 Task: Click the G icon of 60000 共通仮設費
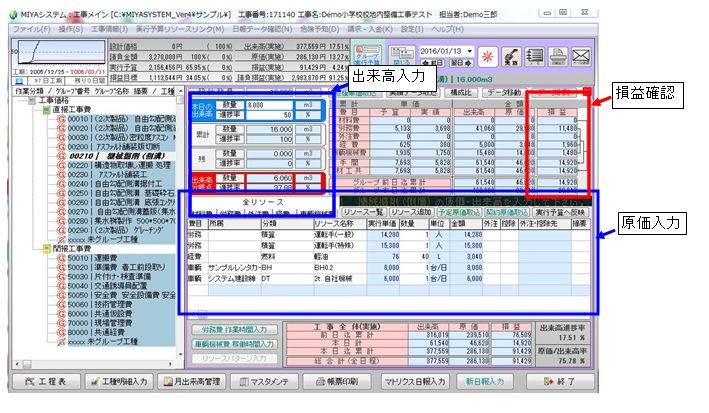point(61,314)
